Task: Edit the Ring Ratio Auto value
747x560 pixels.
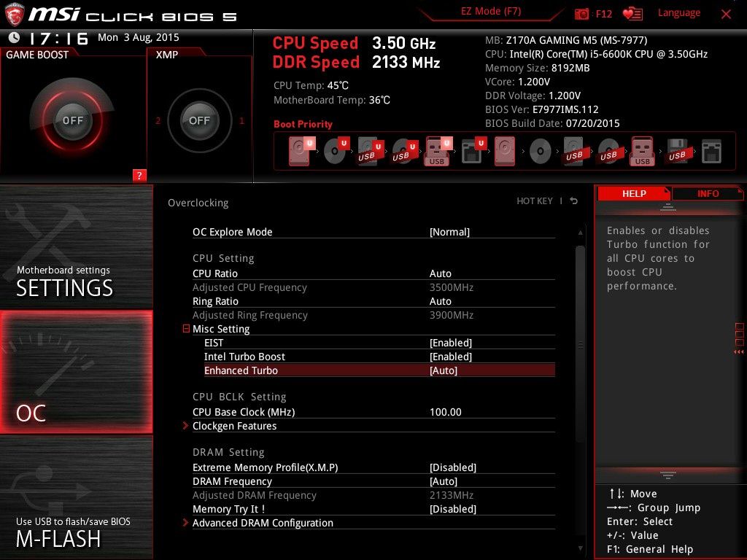Action: pyautogui.click(x=440, y=301)
